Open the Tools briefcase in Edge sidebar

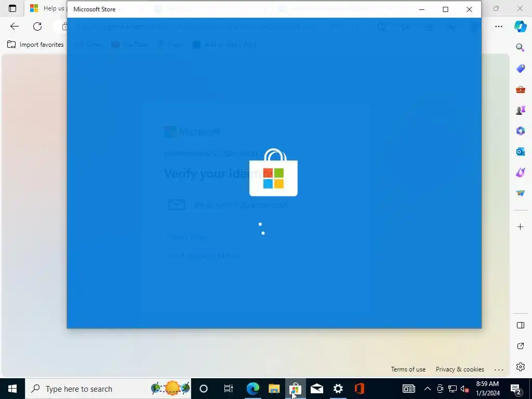tap(520, 89)
